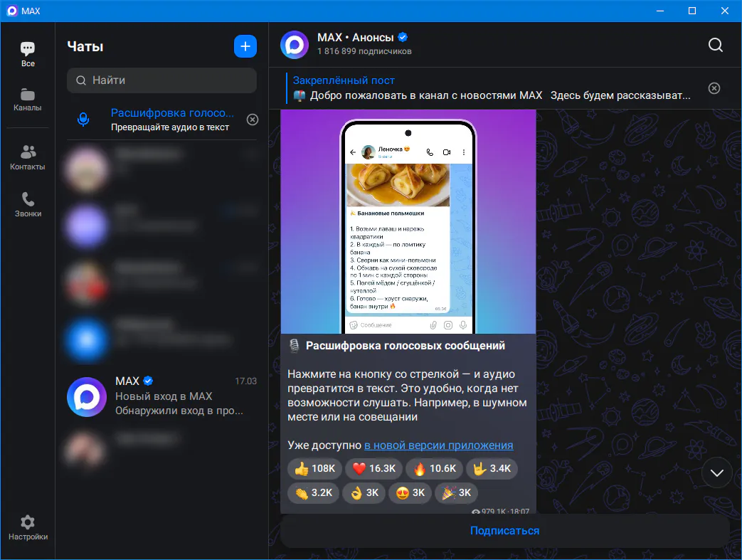The height and width of the screenshot is (560, 742).
Task: Toggle the fire 10.6K reaction
Action: tap(434, 469)
